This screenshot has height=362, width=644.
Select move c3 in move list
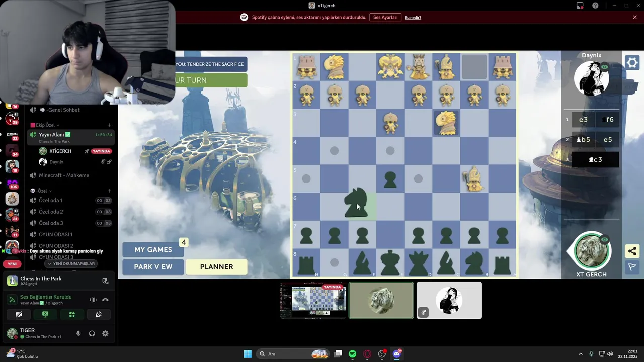pyautogui.click(x=595, y=160)
